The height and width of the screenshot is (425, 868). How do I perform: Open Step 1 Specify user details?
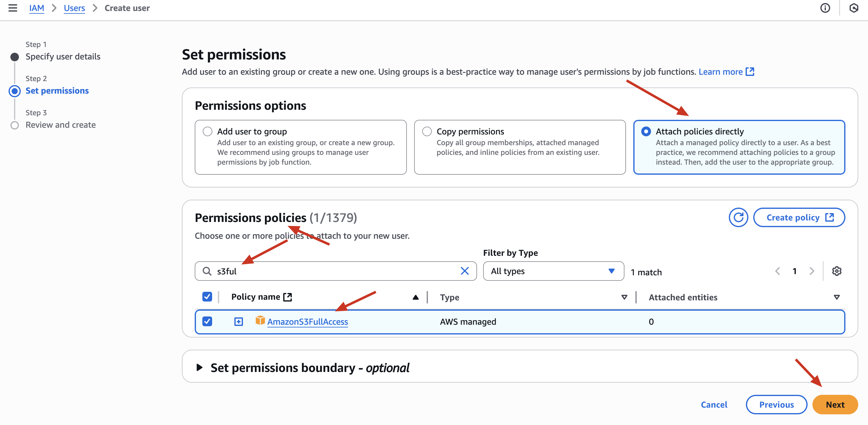click(63, 56)
